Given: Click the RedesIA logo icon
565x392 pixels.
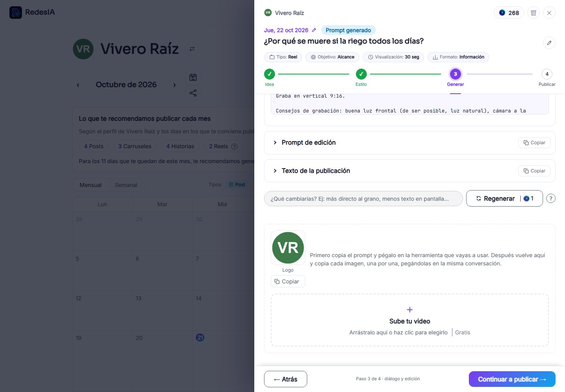Looking at the screenshot, I should pyautogui.click(x=16, y=13).
